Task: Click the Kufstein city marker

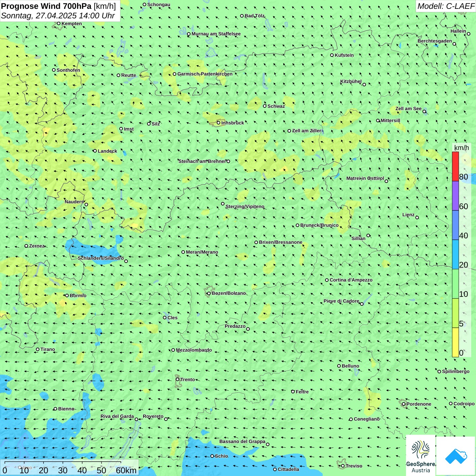Action: pyautogui.click(x=332, y=55)
